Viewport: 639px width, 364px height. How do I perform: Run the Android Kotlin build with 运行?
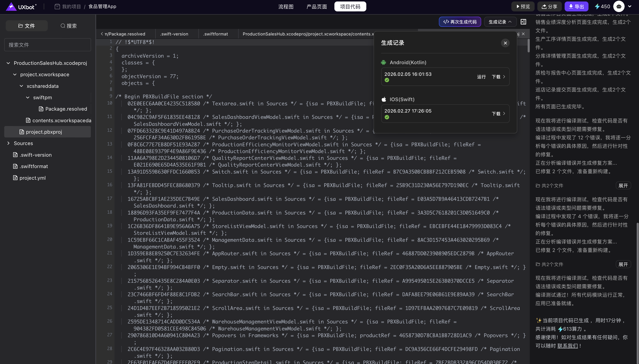481,77
